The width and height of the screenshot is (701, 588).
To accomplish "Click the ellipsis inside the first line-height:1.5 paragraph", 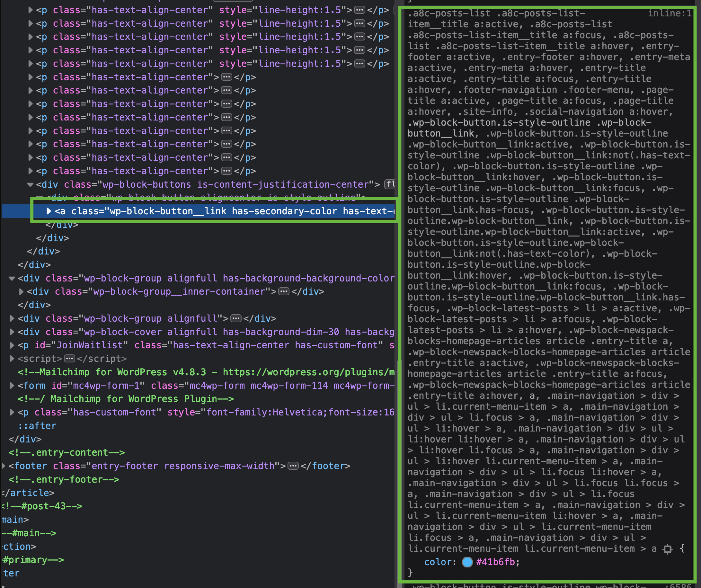I will (x=360, y=10).
